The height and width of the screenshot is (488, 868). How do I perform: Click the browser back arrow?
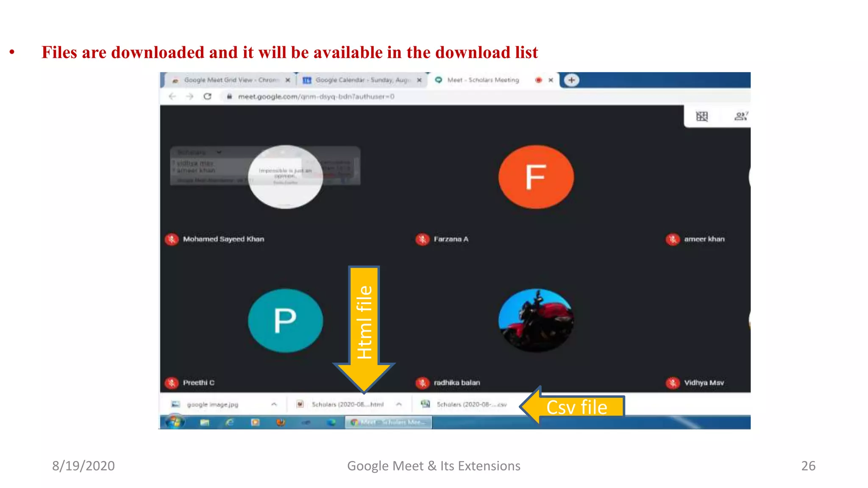coord(172,96)
